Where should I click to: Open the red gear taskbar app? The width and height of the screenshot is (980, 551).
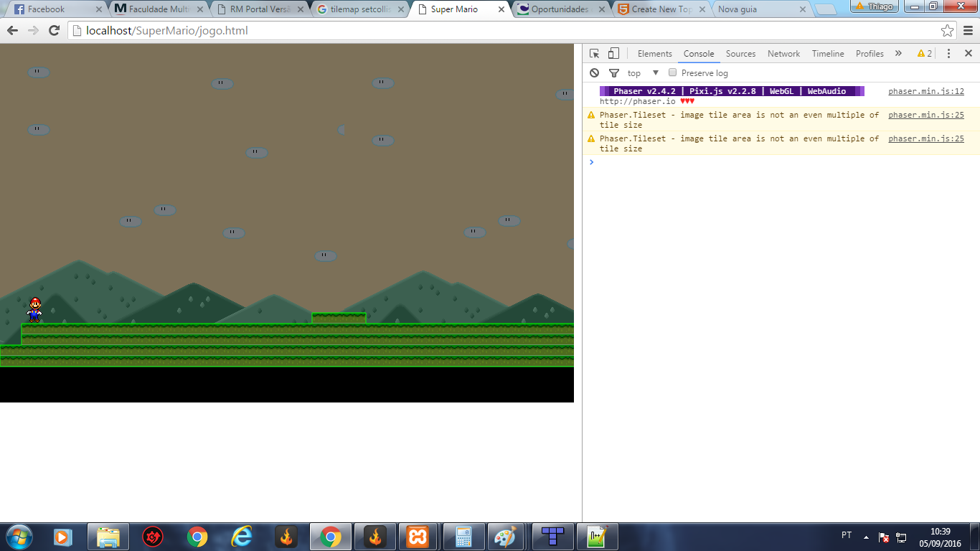tap(152, 536)
